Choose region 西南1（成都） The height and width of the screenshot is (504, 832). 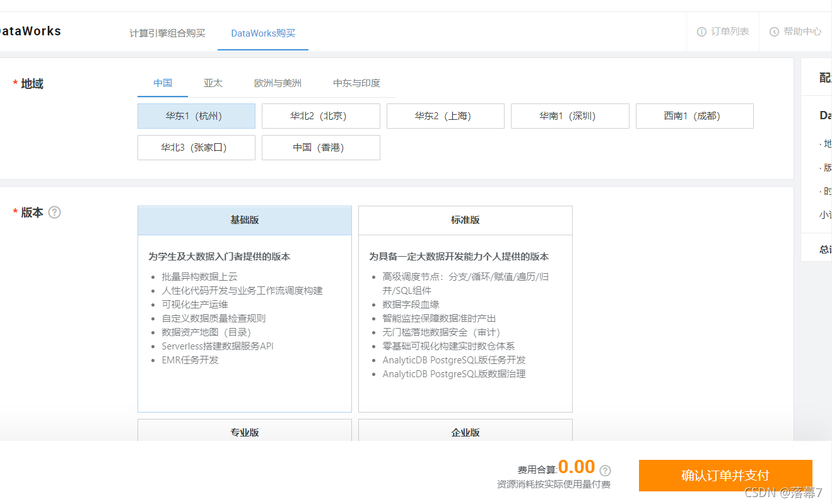coord(694,116)
